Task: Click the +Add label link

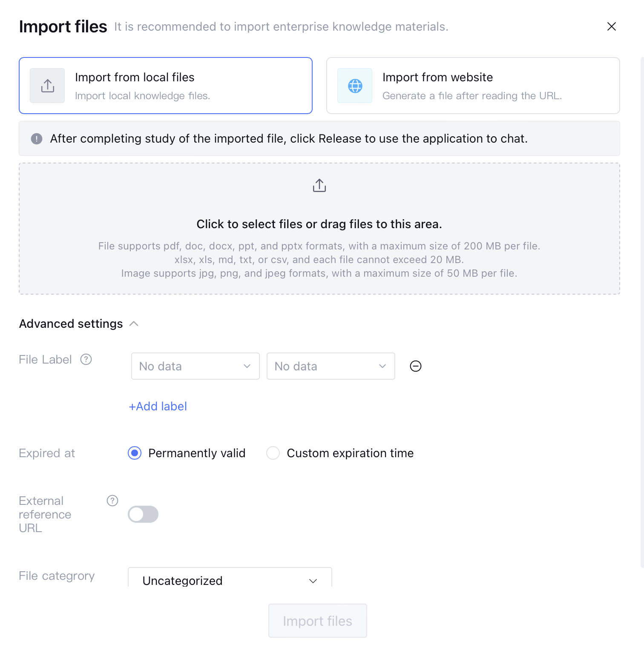Action: (158, 407)
